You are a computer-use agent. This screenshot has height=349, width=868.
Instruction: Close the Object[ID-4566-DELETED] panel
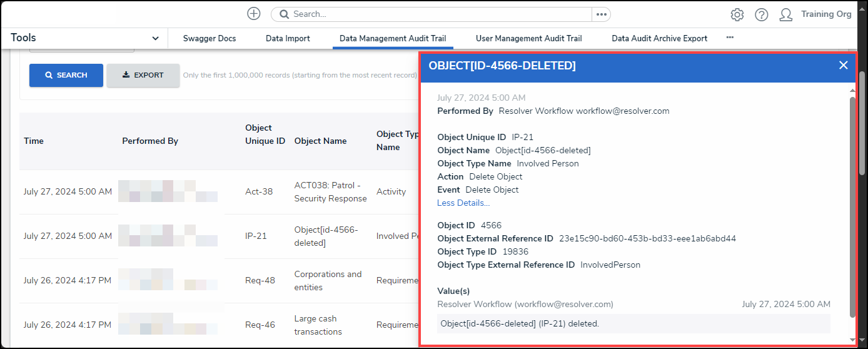[843, 65]
